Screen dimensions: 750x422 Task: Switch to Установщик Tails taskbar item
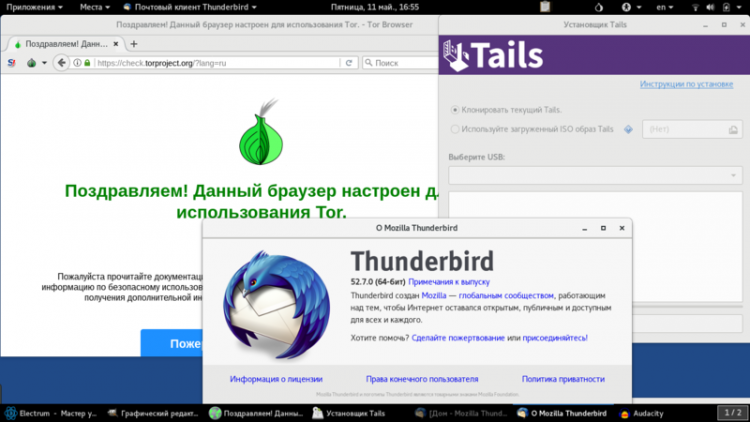point(349,413)
